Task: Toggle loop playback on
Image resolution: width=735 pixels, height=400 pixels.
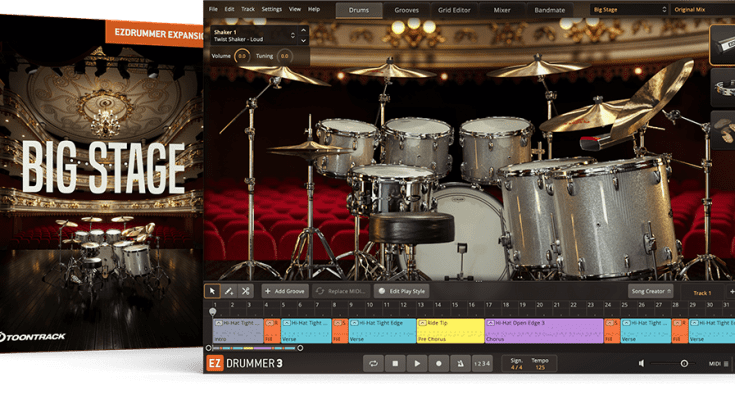Action: 373,364
